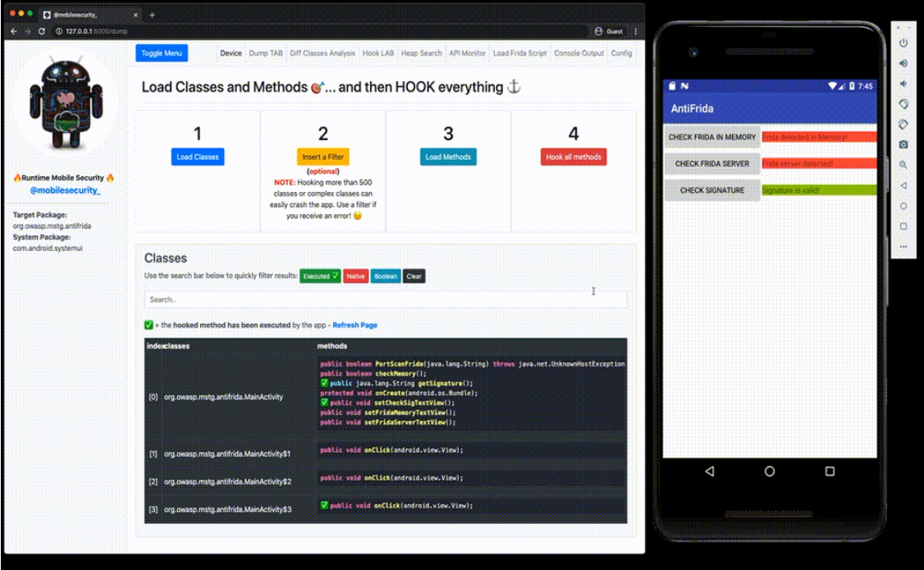Viewport: 924px width, 570px height.
Task: Tap the Android recents square button
Action: coord(830,472)
